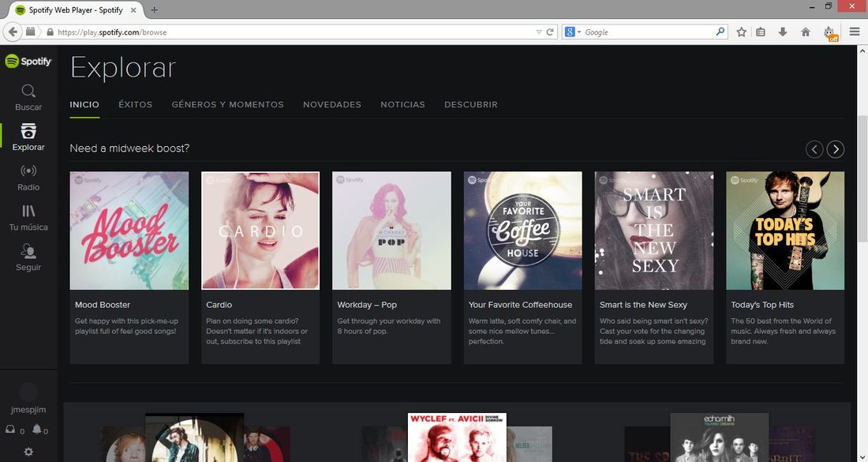Open the notifications bell icon
868x462 pixels.
[36, 429]
